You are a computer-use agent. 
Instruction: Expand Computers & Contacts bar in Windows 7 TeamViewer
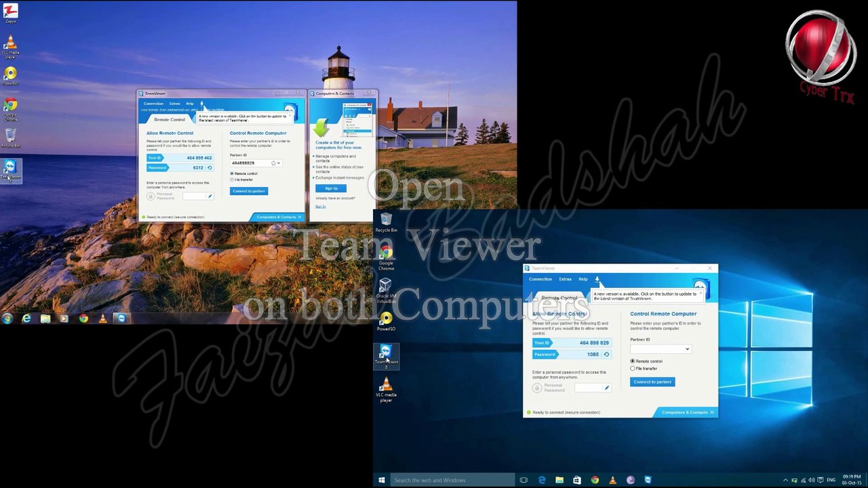coord(278,217)
